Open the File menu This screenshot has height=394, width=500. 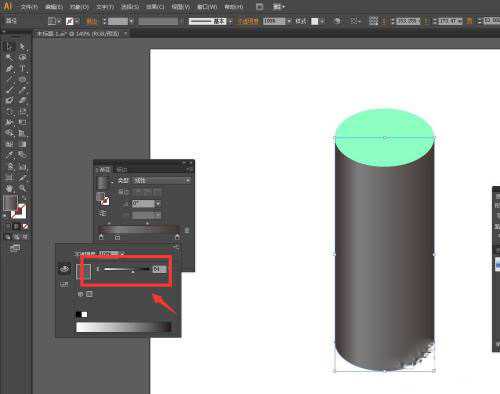29,7
